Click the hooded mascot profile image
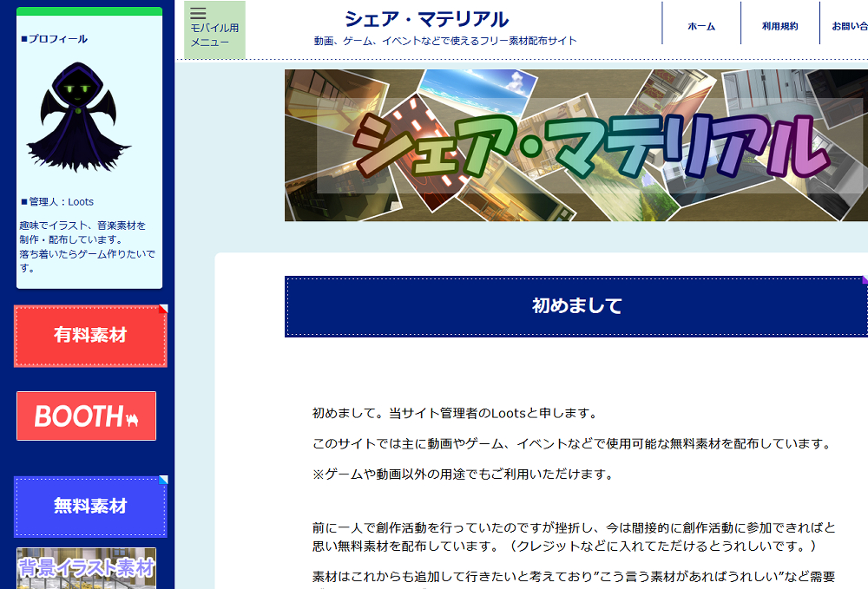Viewport: 868px width, 589px height. point(78,117)
